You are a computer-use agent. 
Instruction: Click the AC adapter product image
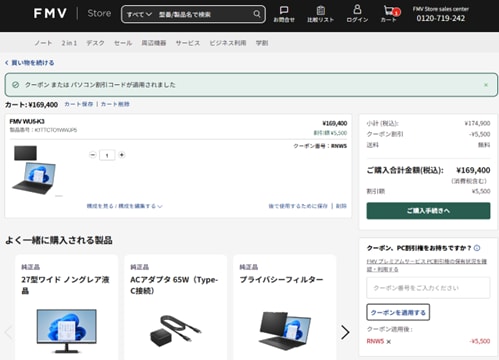[176, 331]
